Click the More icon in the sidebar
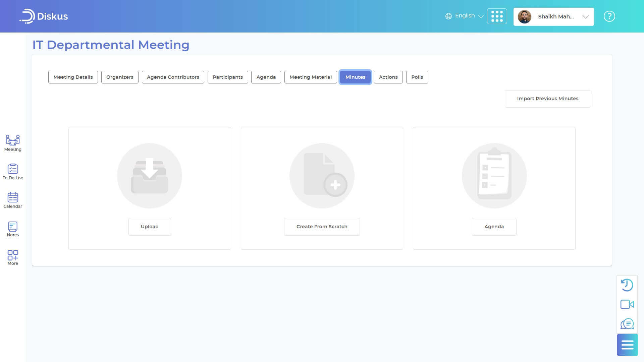 point(12,256)
